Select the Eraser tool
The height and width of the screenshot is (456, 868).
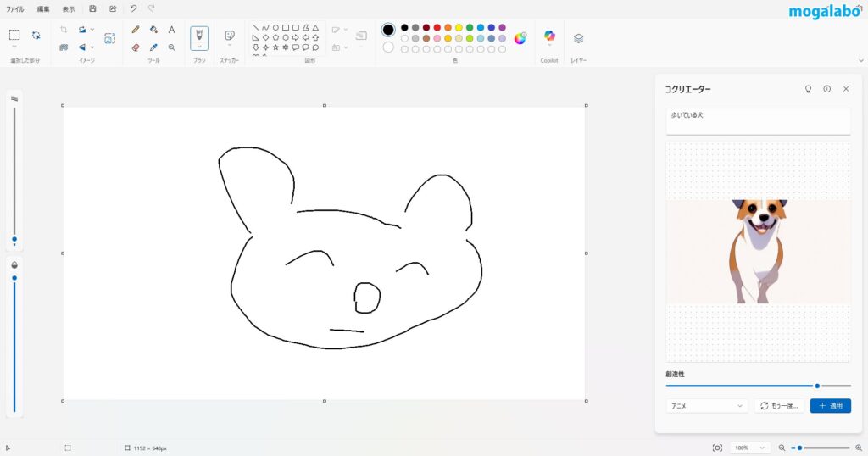coord(136,47)
